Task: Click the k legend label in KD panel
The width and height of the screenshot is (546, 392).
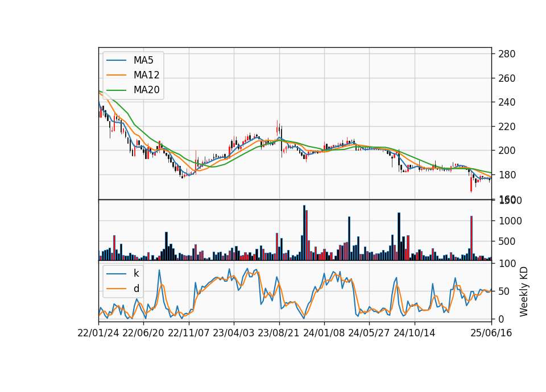Action: (136, 273)
